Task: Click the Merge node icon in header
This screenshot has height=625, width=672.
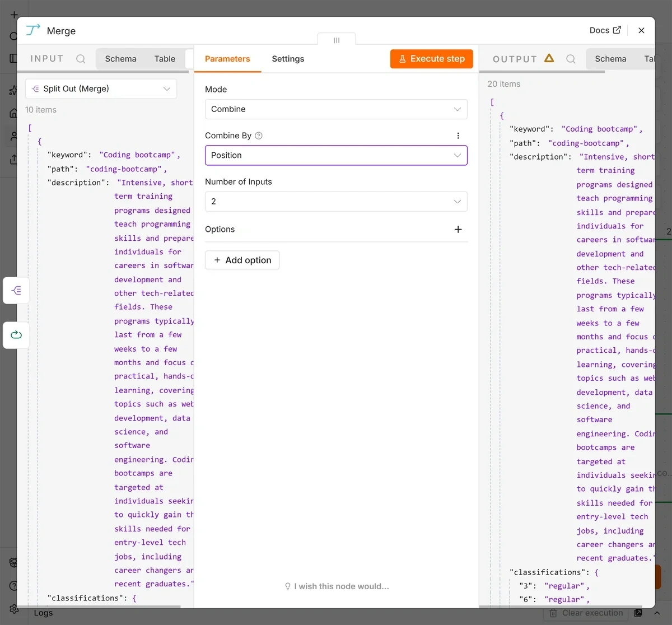Action: 33,30
